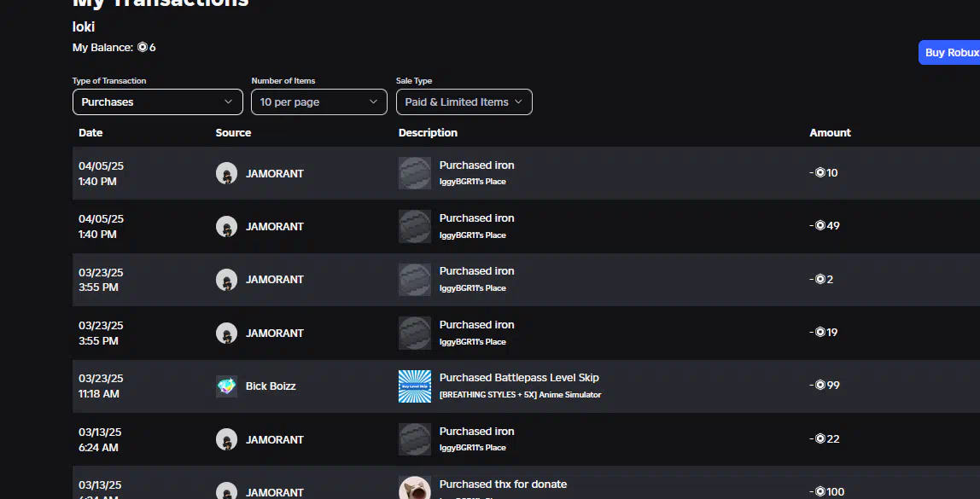Image resolution: width=980 pixels, height=499 pixels.
Task: Click the date '03/23/25 11:18 AM'
Action: pos(102,386)
